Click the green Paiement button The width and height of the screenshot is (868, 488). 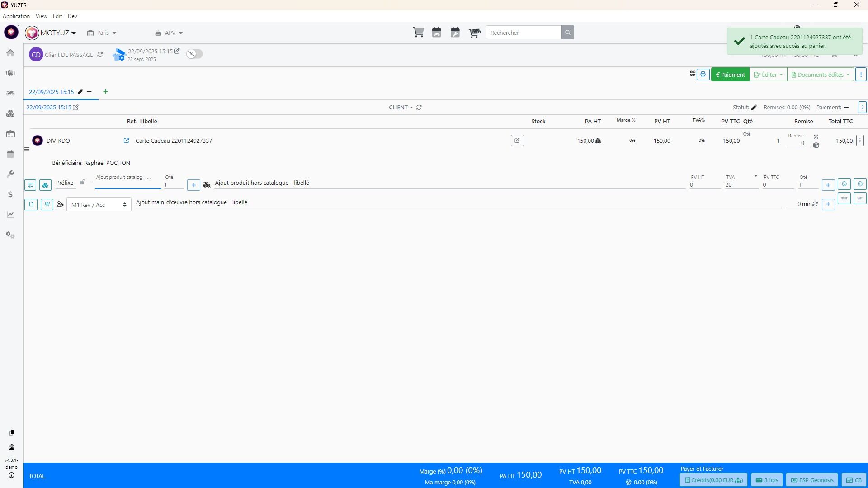coord(730,75)
